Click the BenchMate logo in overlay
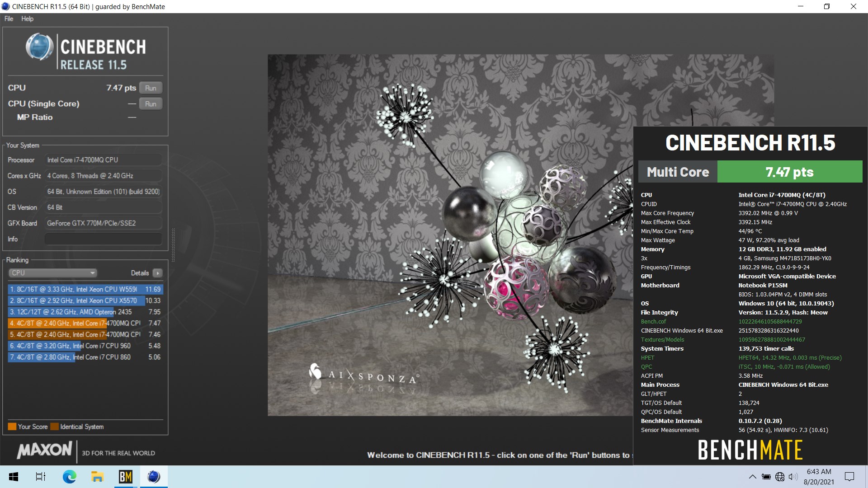Viewport: 868px width, 488px height. (750, 450)
